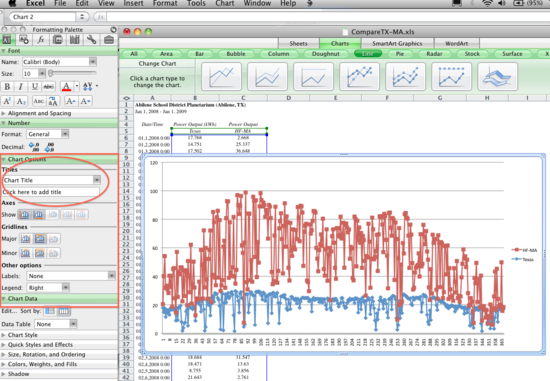The height and width of the screenshot is (381, 550).
Task: Select the Stacked Line chart type
Action: (267, 76)
